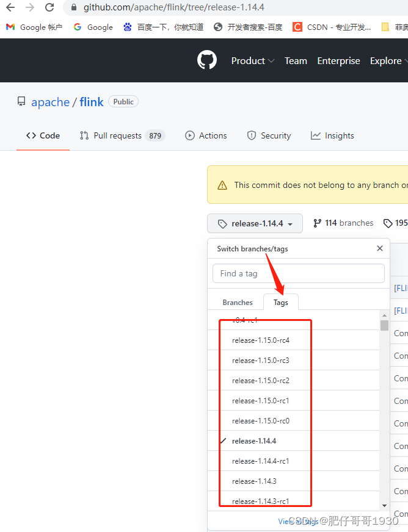Click the tag list scrollbar thumb
Screen dimensions: 408x532
click(x=384, y=325)
